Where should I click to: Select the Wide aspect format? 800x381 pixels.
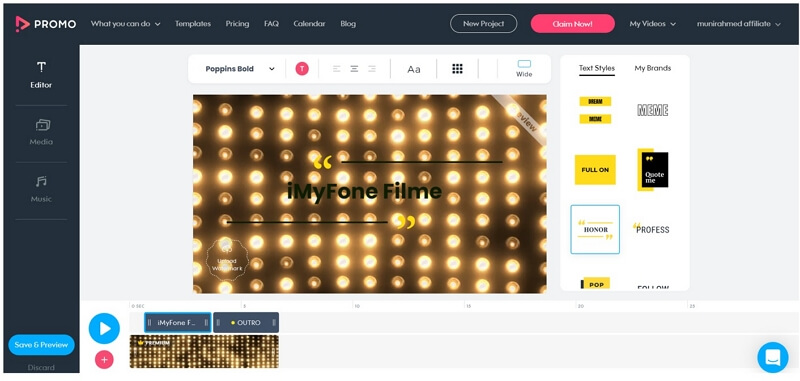(524, 69)
